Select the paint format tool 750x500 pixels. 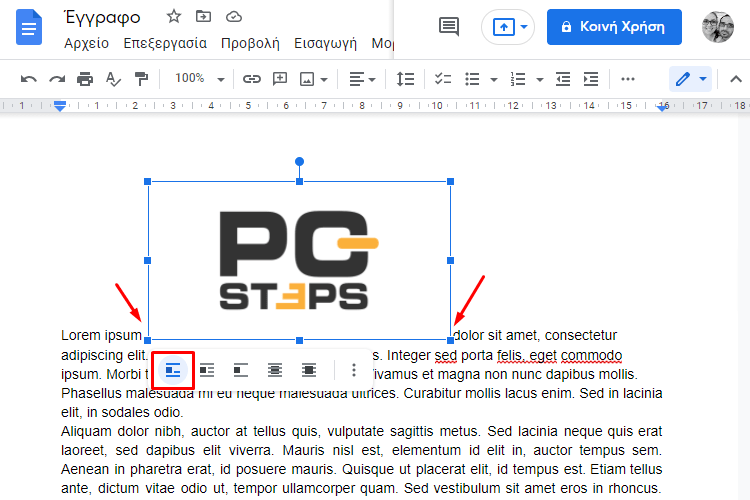142,79
